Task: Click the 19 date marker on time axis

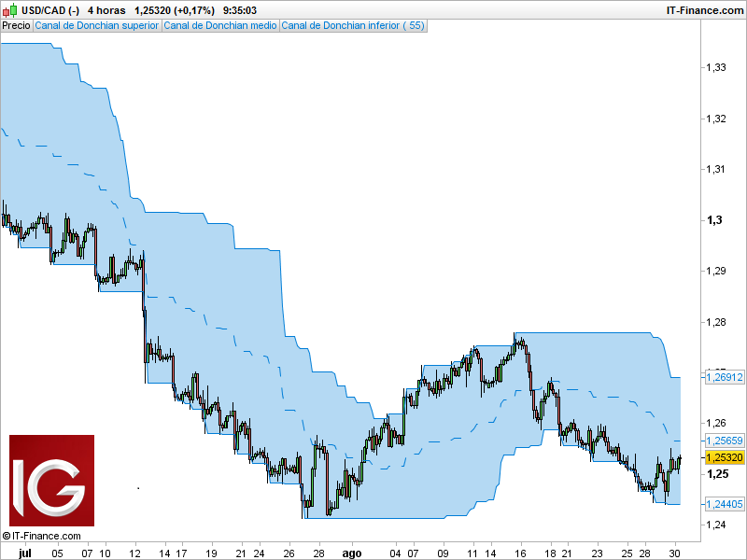Action: (x=211, y=553)
